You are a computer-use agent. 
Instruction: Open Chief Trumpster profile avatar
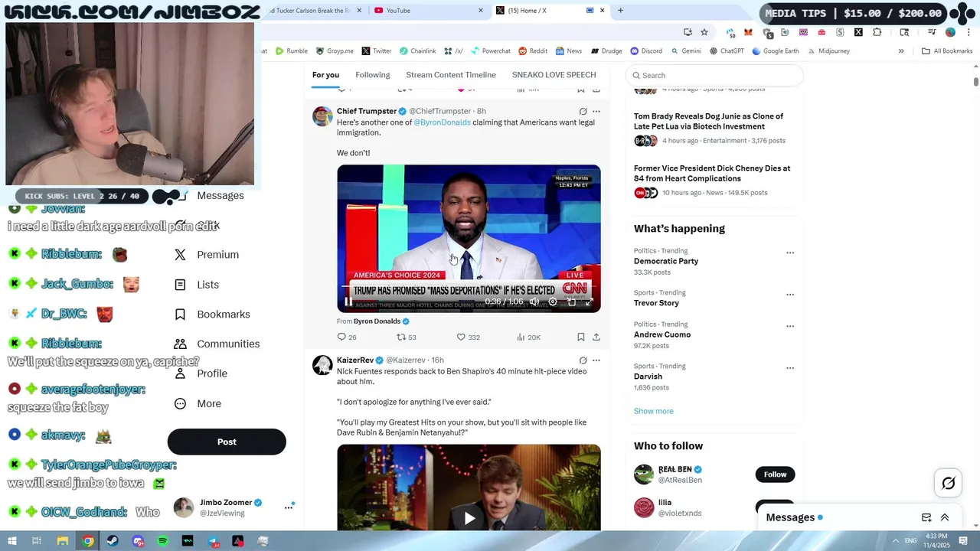tap(322, 116)
